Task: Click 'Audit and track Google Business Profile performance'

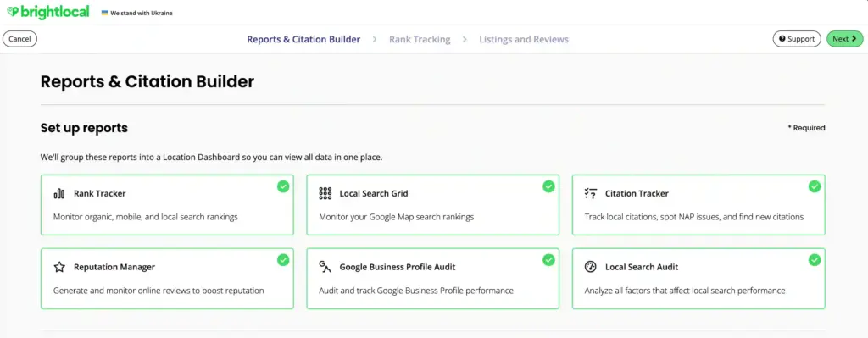Action: click(416, 291)
